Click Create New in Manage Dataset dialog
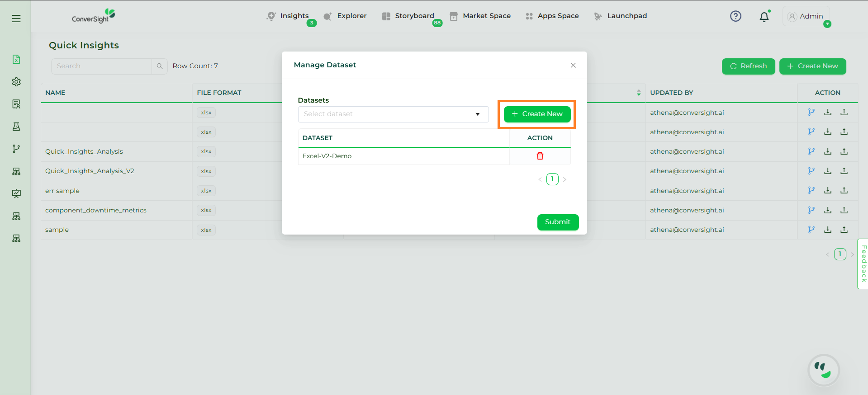 (x=537, y=114)
